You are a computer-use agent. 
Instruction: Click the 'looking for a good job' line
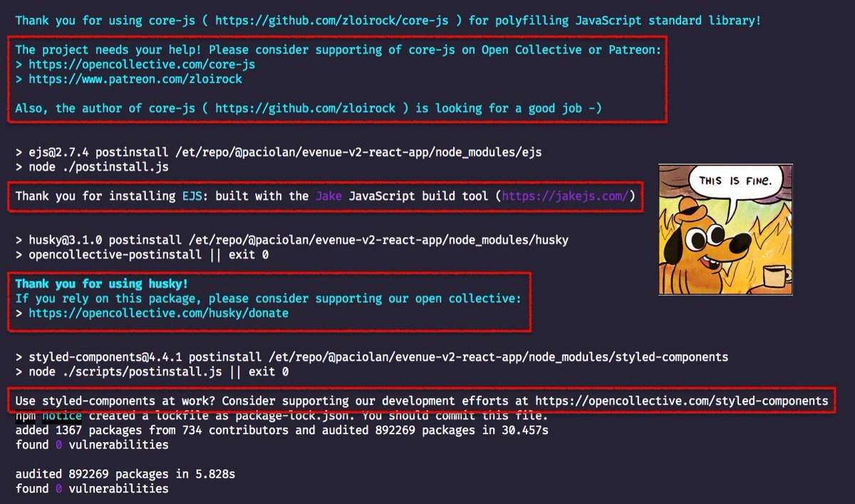tap(309, 108)
